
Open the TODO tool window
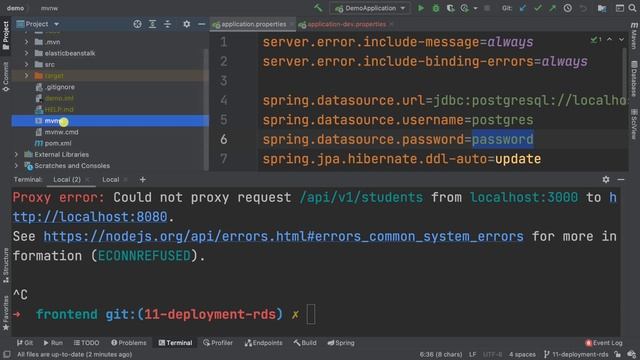pyautogui.click(x=86, y=343)
